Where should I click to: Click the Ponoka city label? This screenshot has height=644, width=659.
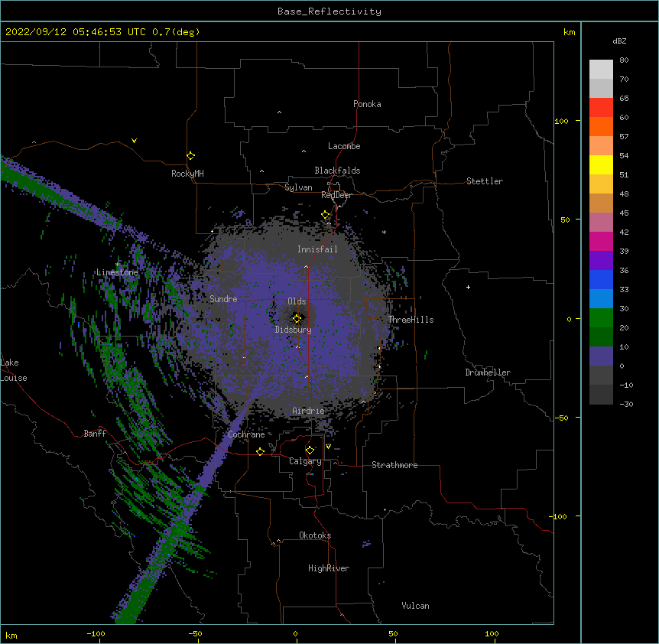point(367,104)
